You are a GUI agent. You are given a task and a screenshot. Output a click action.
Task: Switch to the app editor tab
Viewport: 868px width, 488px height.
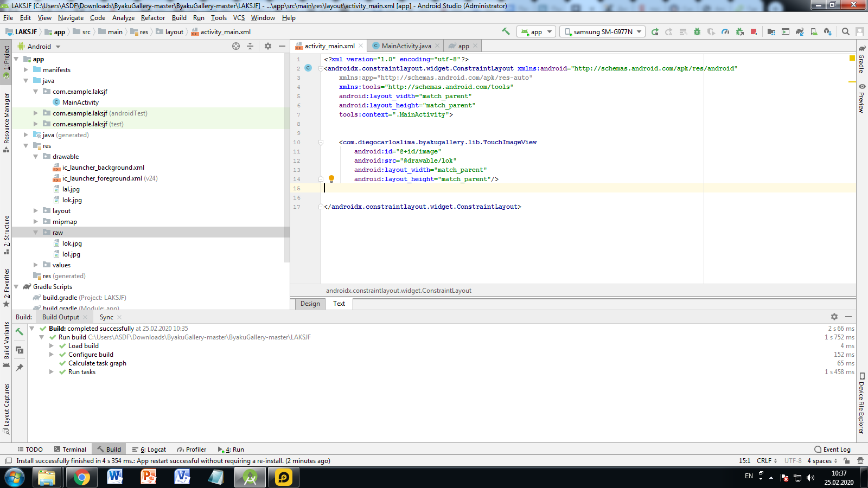pyautogui.click(x=463, y=46)
